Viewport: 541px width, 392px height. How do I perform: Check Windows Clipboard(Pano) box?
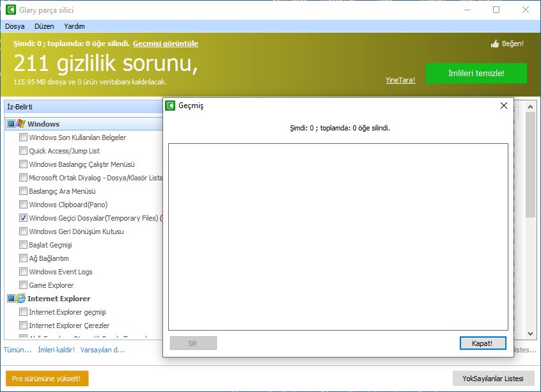(x=23, y=204)
